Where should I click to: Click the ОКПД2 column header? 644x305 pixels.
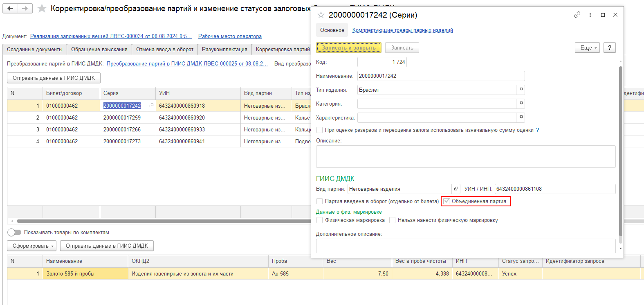click(x=198, y=261)
